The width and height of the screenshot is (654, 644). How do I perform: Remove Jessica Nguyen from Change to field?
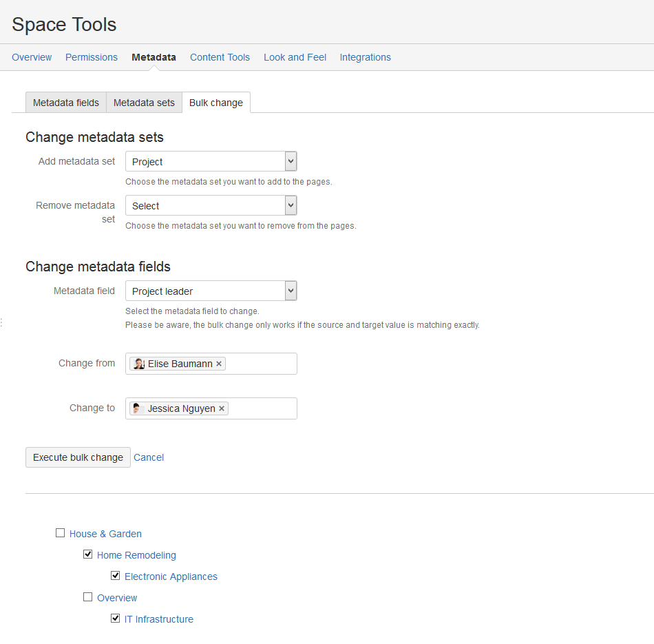pos(222,408)
